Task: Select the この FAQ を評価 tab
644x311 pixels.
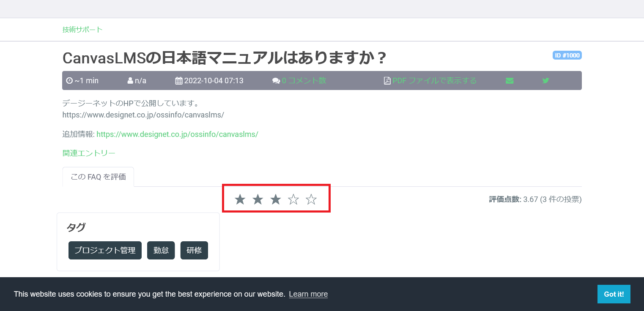Action: pos(98,177)
